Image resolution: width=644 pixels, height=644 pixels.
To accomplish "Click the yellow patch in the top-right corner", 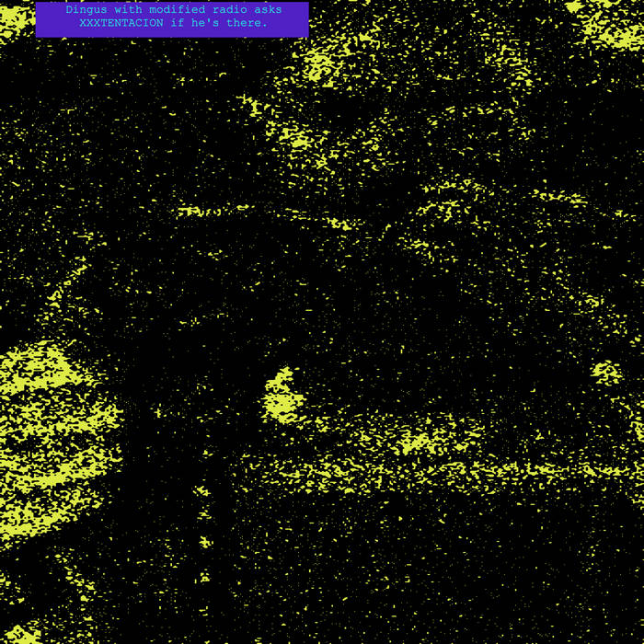I will point(612,23).
